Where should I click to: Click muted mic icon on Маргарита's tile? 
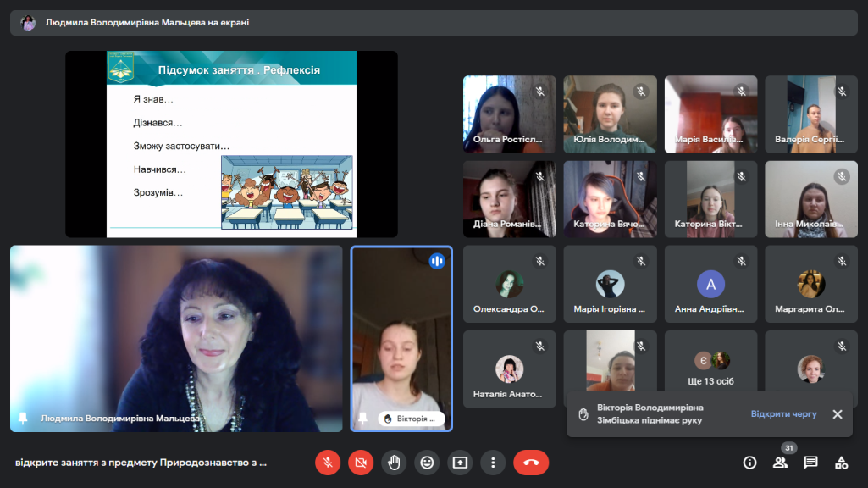842,261
